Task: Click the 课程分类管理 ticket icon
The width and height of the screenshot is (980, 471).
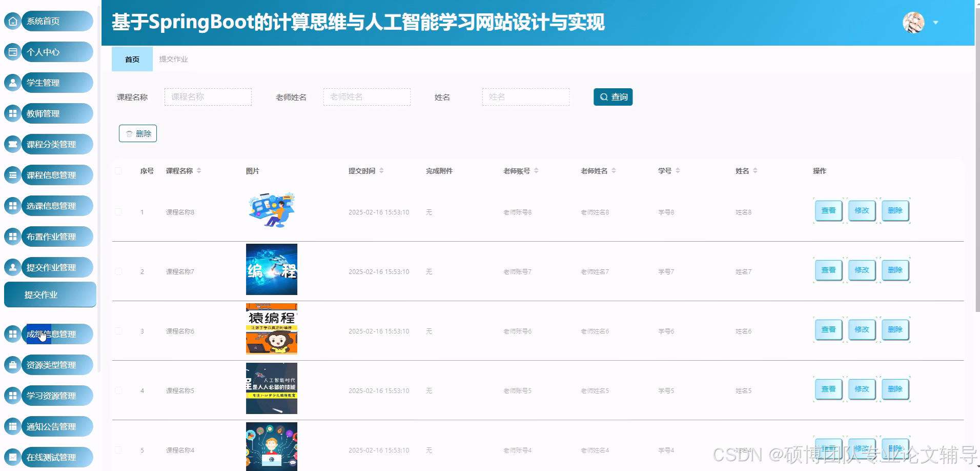Action: click(13, 144)
